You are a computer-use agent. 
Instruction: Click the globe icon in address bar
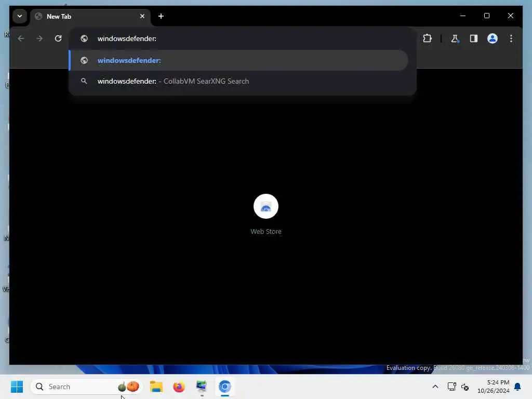coord(84,38)
